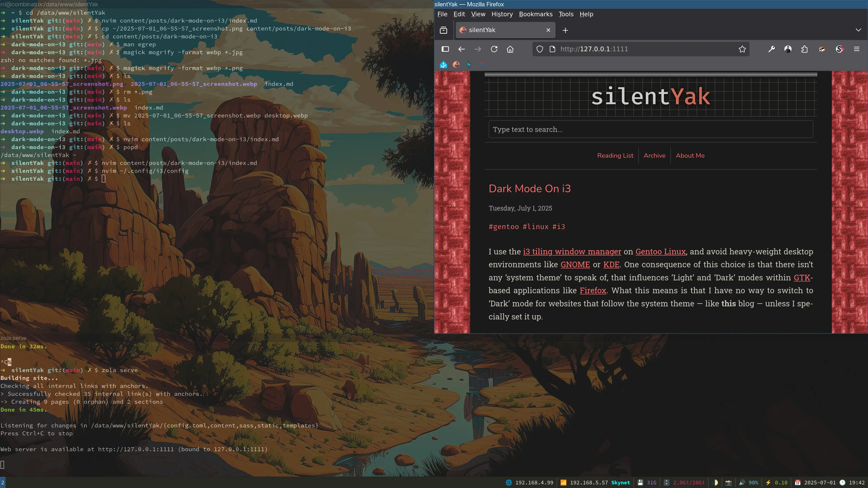Open tracking protection shield in address bar

click(540, 49)
